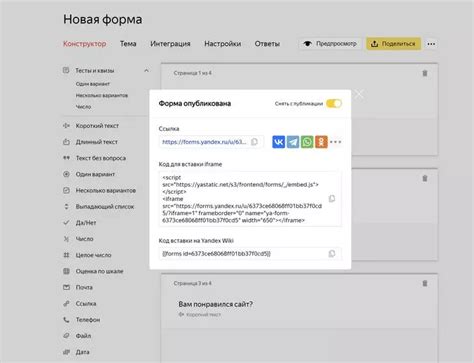The height and width of the screenshot is (363, 474).
Task: Add an Один вариант radio question
Action: [x=89, y=174]
